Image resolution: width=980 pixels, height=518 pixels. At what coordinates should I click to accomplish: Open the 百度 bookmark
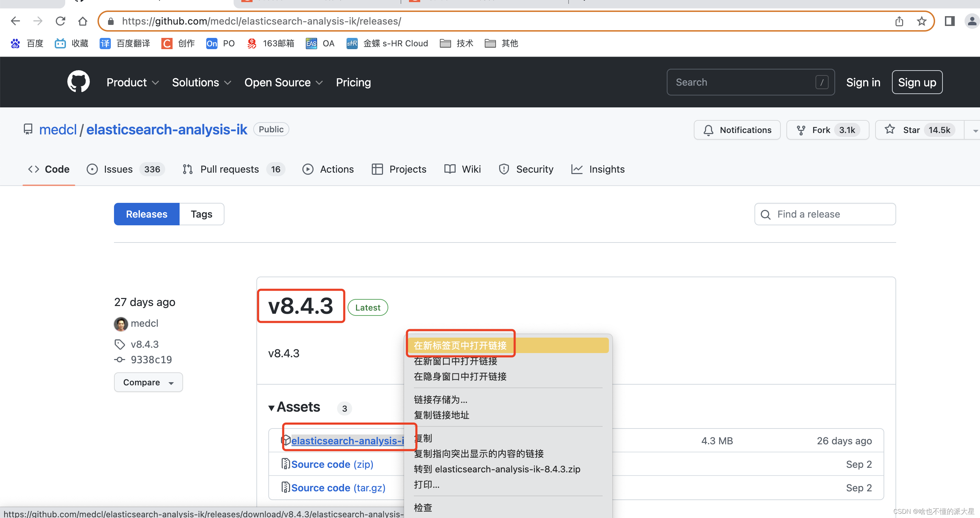pyautogui.click(x=27, y=44)
